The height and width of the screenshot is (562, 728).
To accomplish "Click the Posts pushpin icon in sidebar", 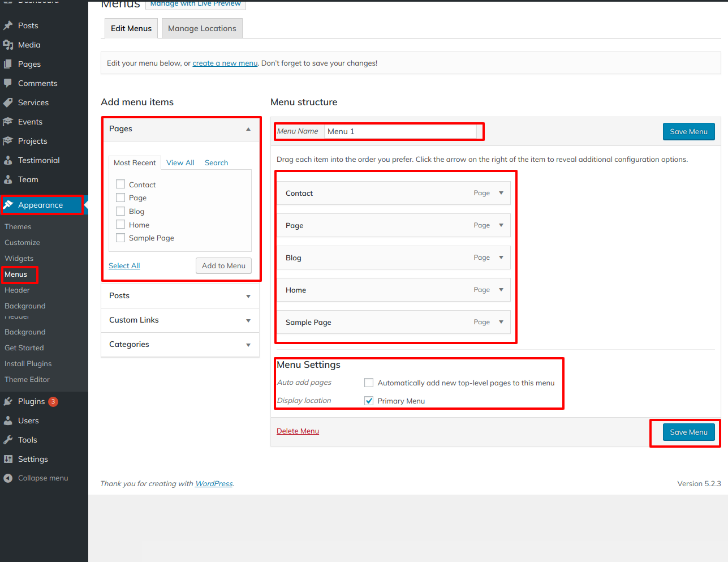I will pos(8,25).
